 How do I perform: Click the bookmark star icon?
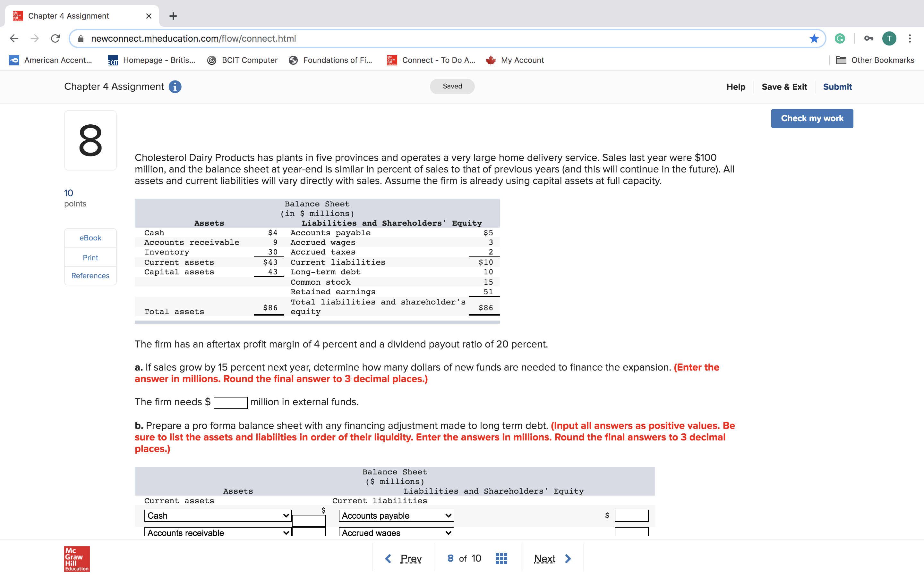[x=814, y=38]
